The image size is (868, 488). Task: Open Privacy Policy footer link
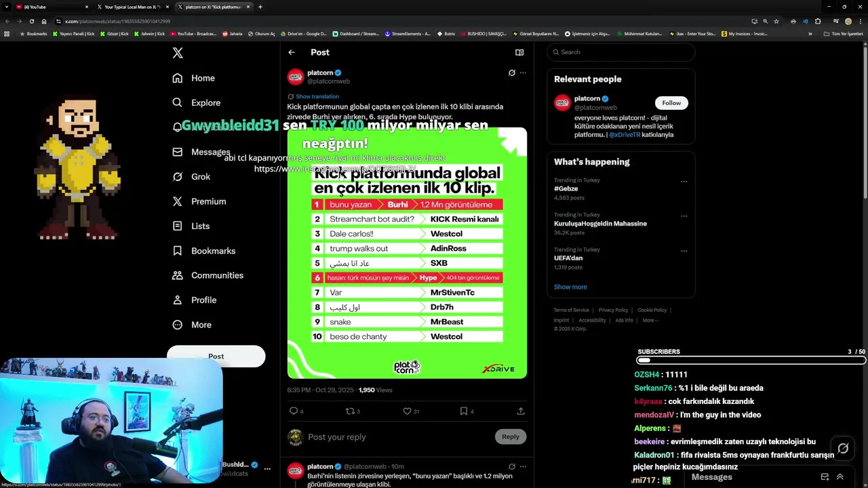(x=613, y=310)
